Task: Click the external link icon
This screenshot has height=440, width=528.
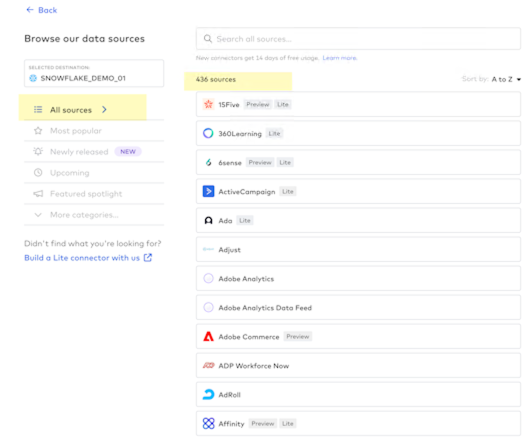Action: (x=148, y=258)
